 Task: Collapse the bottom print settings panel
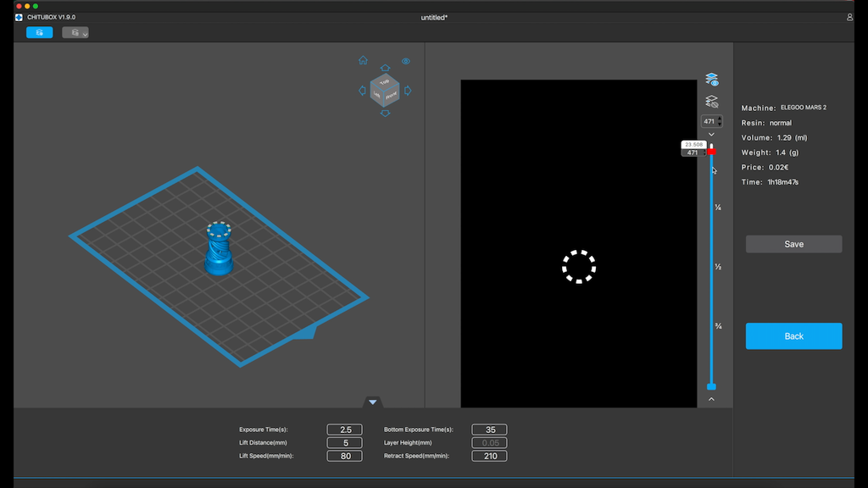tap(372, 402)
